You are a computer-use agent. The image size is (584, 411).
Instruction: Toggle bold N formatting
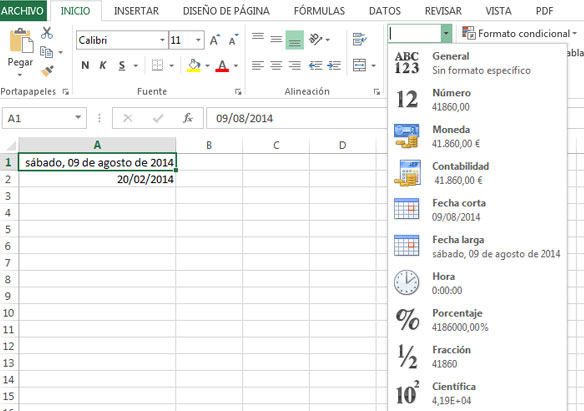pos(85,66)
